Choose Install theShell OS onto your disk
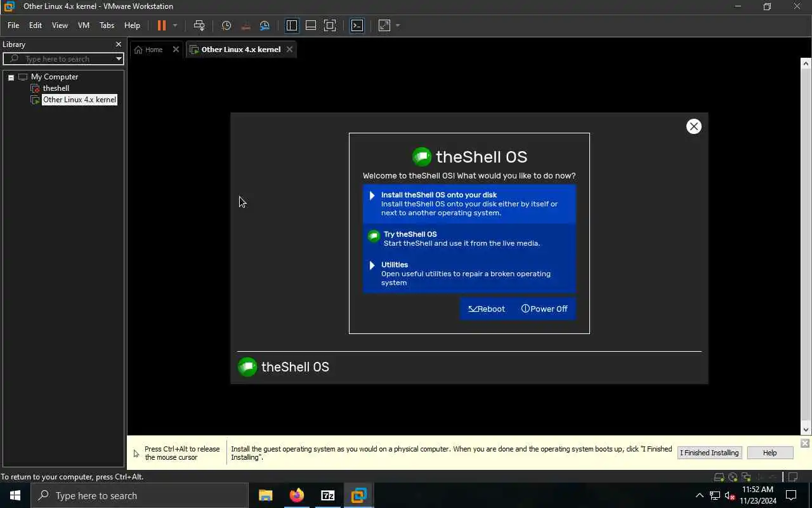Screen dimensions: 812x508 pyautogui.click(x=469, y=204)
